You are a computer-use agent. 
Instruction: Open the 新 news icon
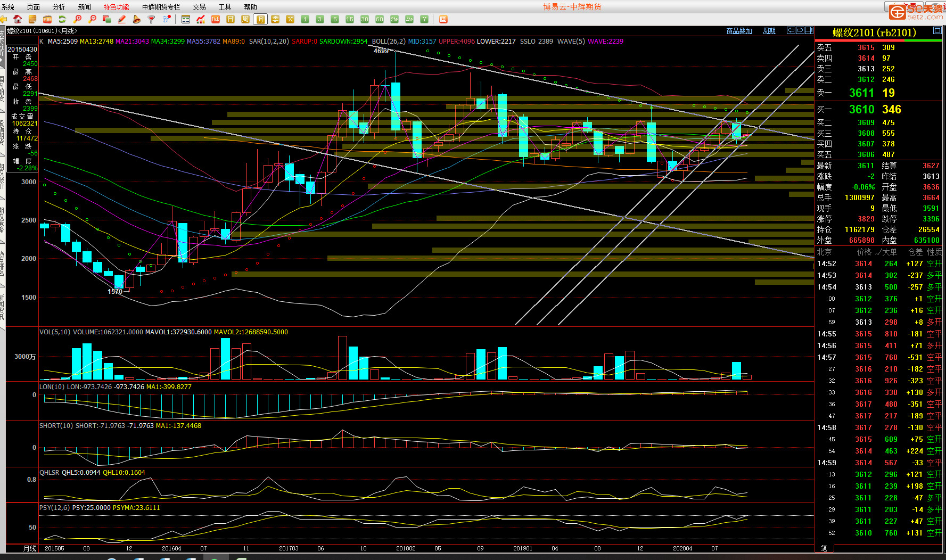[167, 19]
